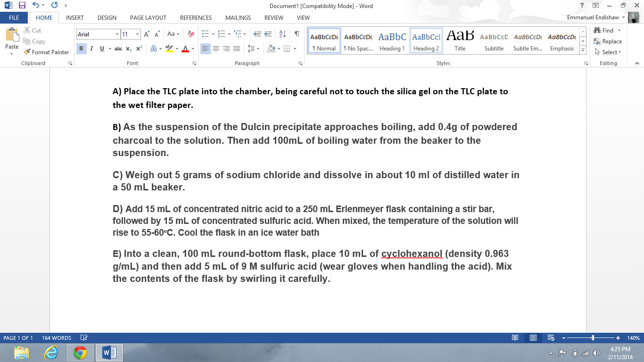Expand the Styles gallery more arrow

tap(583, 50)
